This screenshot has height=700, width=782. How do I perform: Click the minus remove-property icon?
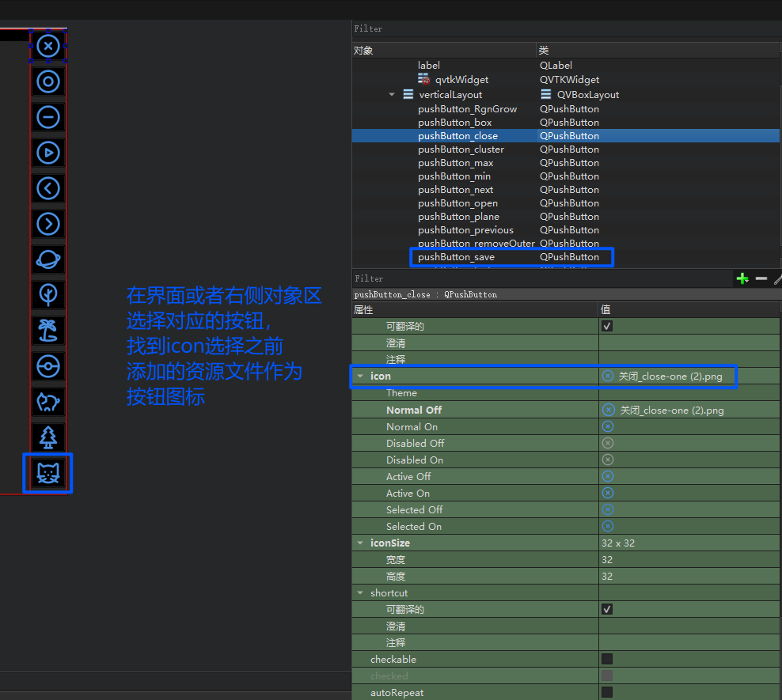(x=761, y=278)
